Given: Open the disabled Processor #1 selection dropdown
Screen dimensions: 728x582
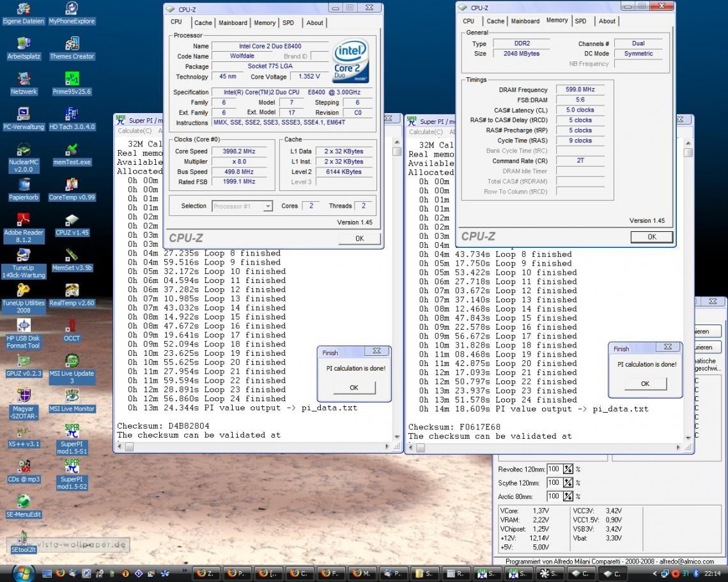Looking at the screenshot, I should tap(242, 206).
